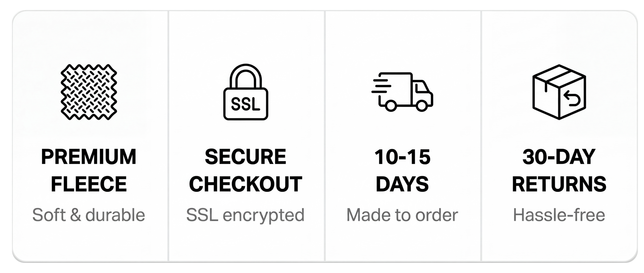Click the 'Soft & durable' subtitle
Viewport: 644px width, 273px height.
[89, 215]
